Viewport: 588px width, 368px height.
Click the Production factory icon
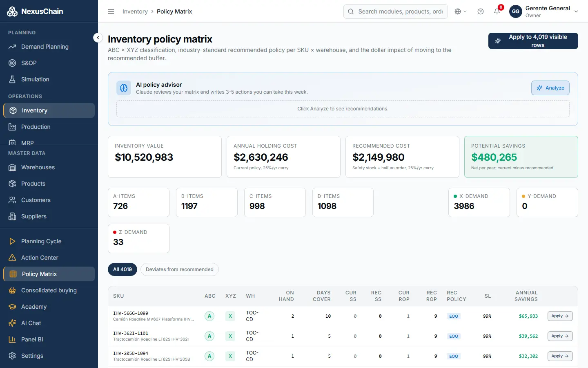point(12,127)
